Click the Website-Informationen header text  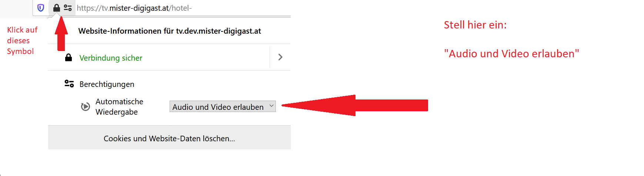coord(170,31)
